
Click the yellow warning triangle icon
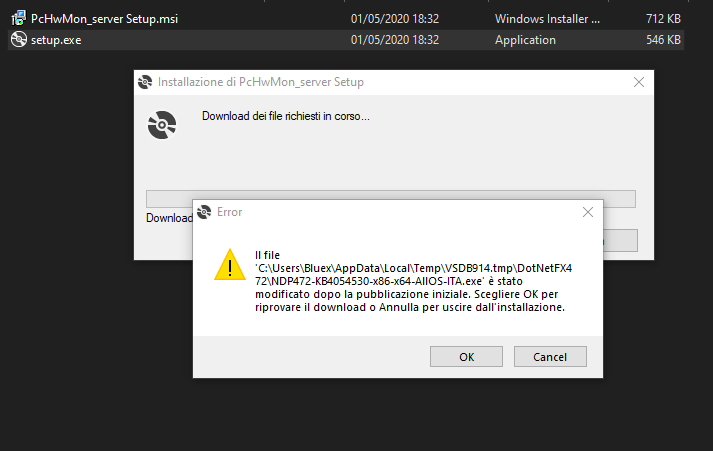pyautogui.click(x=230, y=265)
